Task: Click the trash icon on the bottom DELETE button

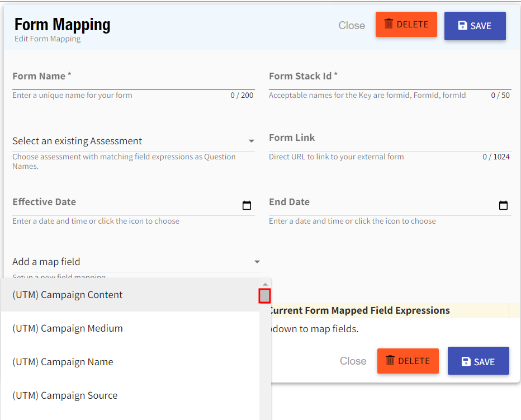Action: [x=391, y=361]
